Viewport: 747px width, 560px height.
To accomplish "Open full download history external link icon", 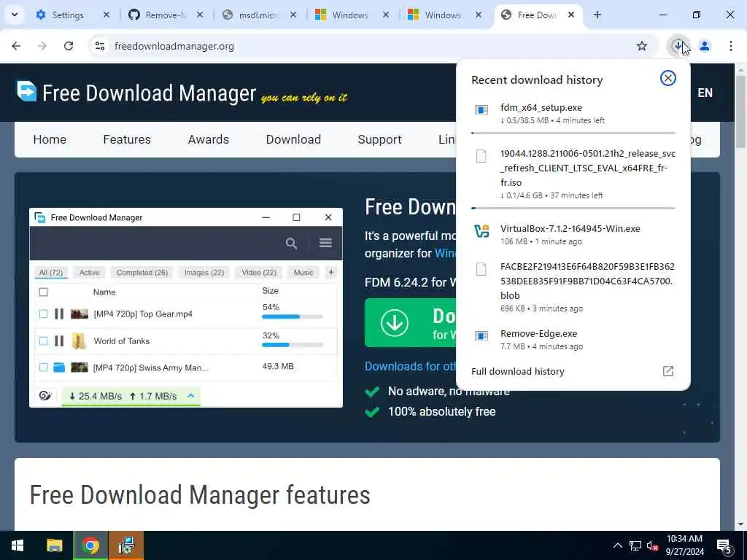I will point(668,371).
